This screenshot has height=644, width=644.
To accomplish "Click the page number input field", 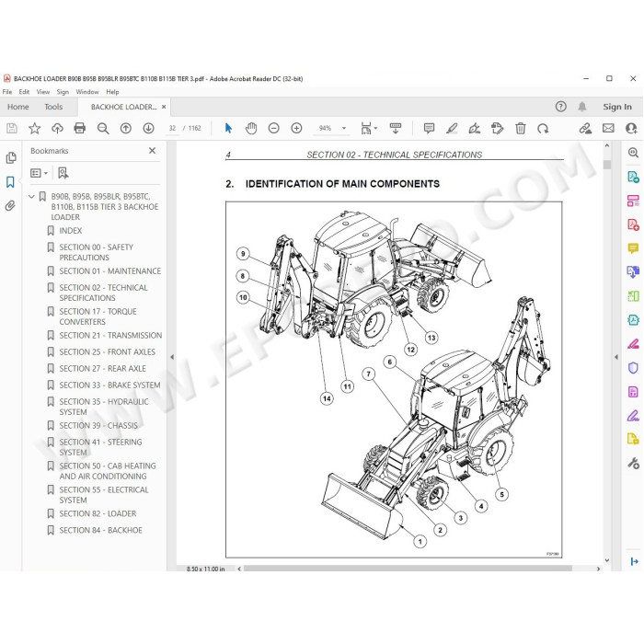I will click(x=172, y=129).
